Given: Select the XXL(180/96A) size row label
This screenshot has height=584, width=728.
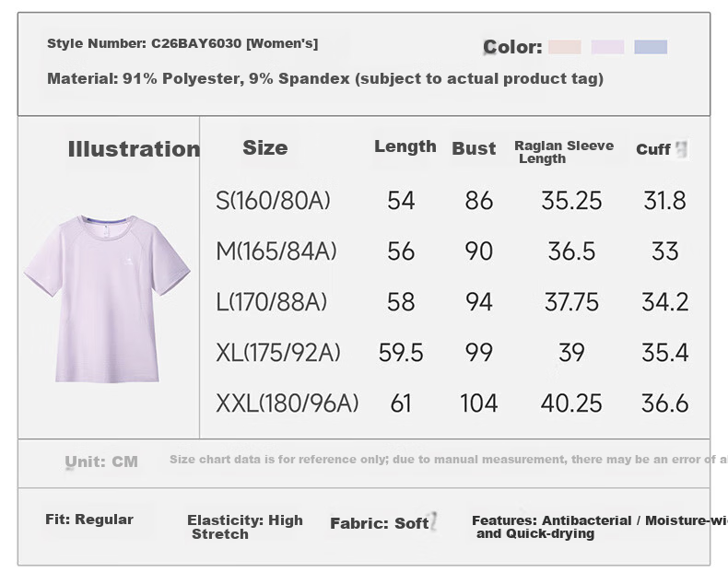Looking at the screenshot, I should pos(287,403).
